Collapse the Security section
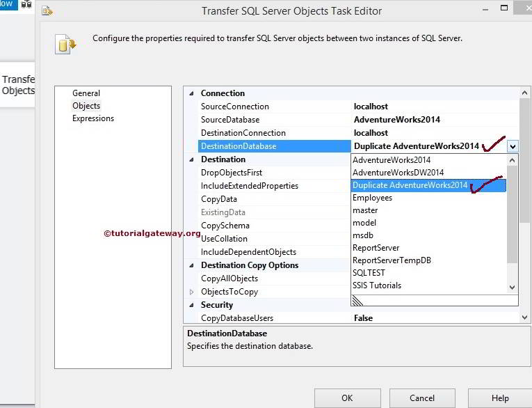The height and width of the screenshot is (408, 532). pos(192,305)
